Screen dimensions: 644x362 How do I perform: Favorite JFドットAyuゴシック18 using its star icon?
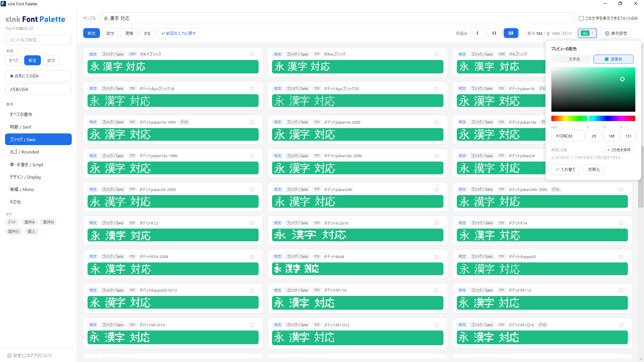tap(252, 88)
